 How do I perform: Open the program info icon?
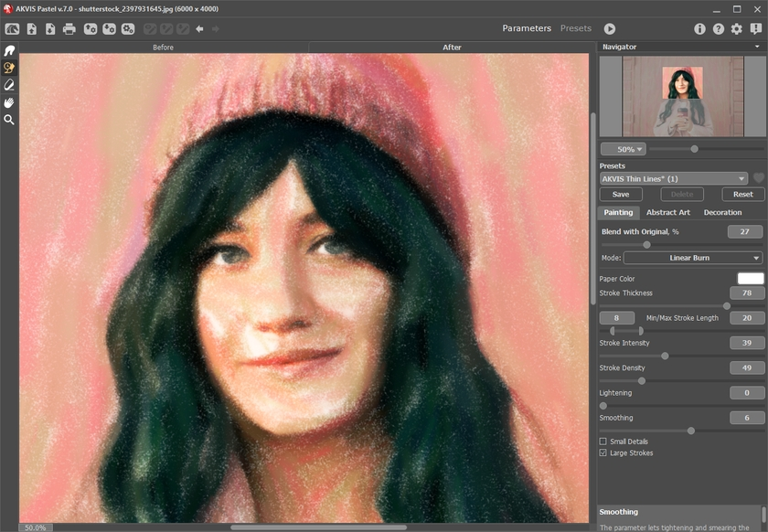click(x=700, y=29)
